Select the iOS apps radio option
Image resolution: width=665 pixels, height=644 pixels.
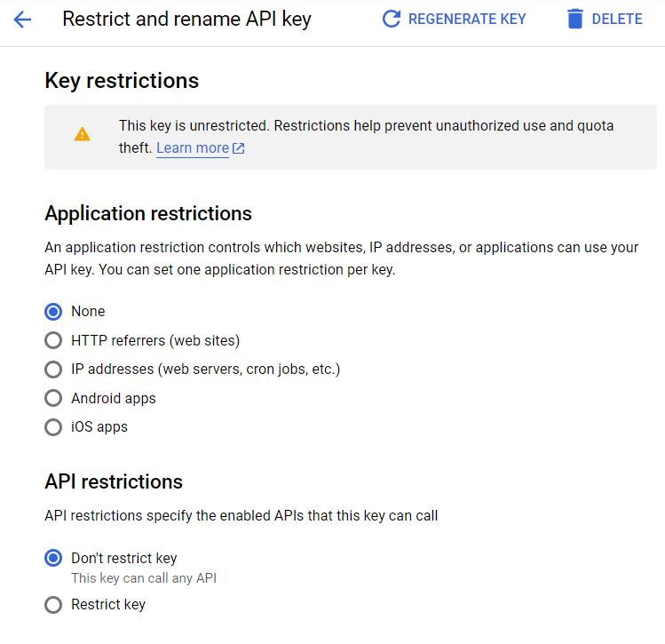[53, 427]
